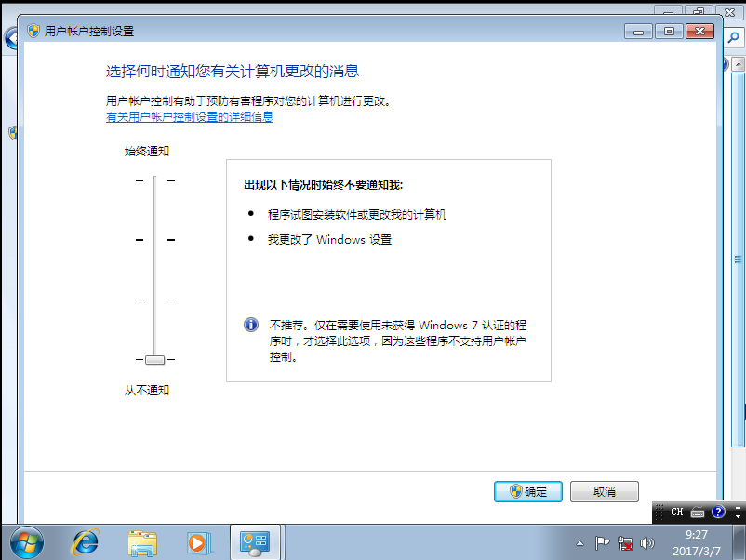Launch Internet Explorer from taskbar

(x=86, y=543)
